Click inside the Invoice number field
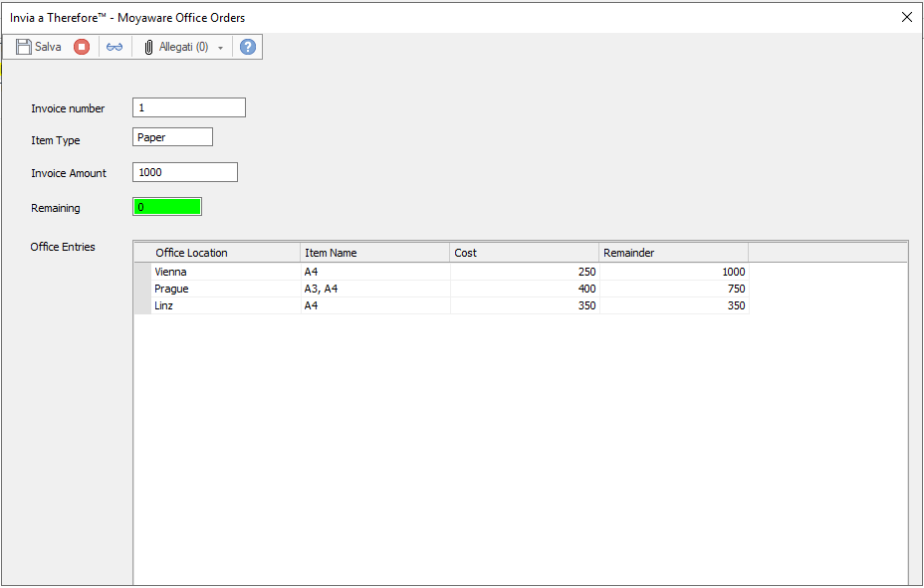924x588 pixels. pyautogui.click(x=188, y=107)
